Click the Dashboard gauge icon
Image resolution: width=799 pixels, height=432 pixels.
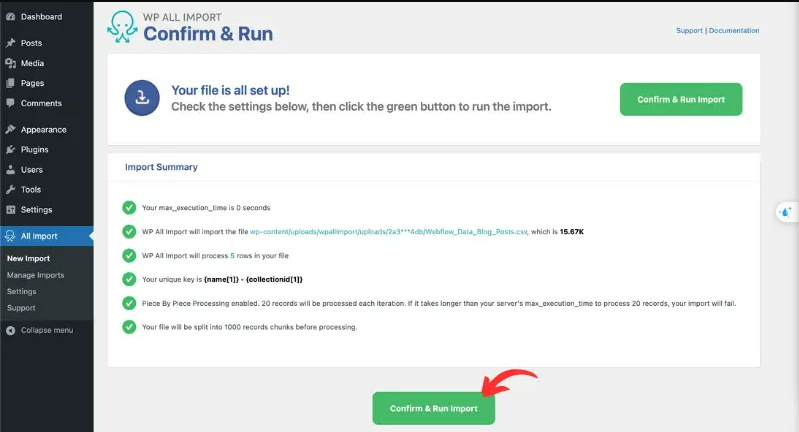[10, 17]
